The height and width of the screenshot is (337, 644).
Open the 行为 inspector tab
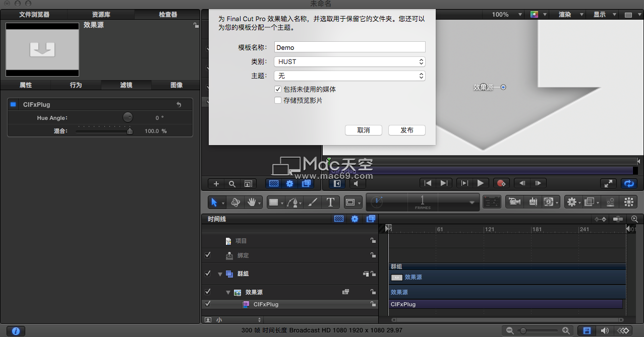pos(76,85)
